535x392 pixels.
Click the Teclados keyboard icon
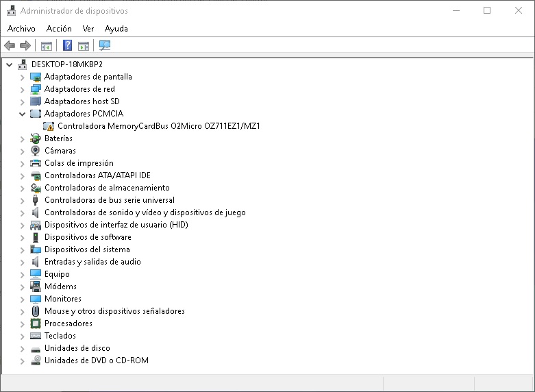(36, 336)
